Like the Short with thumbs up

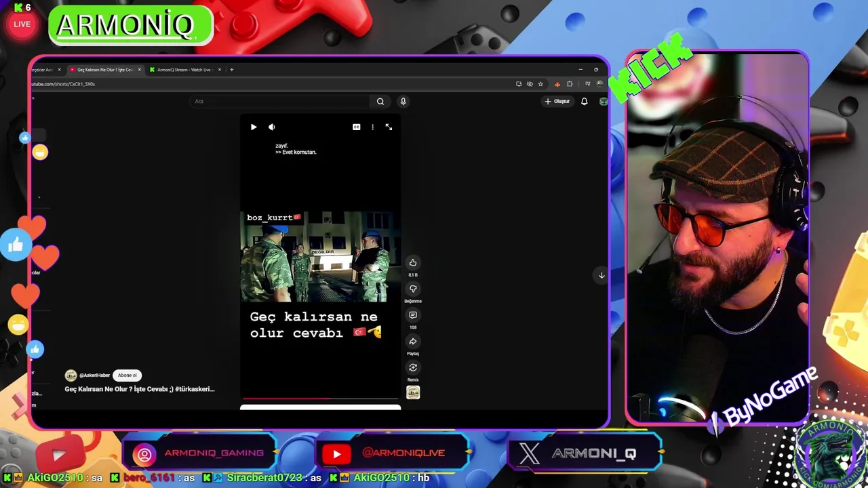point(413,263)
